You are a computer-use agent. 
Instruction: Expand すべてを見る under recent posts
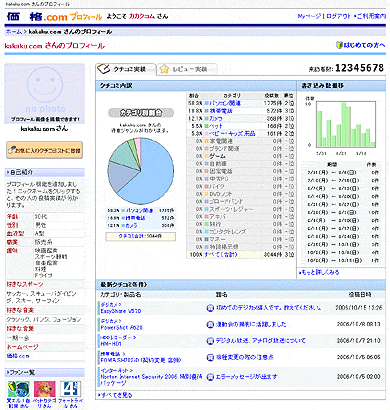click(115, 395)
